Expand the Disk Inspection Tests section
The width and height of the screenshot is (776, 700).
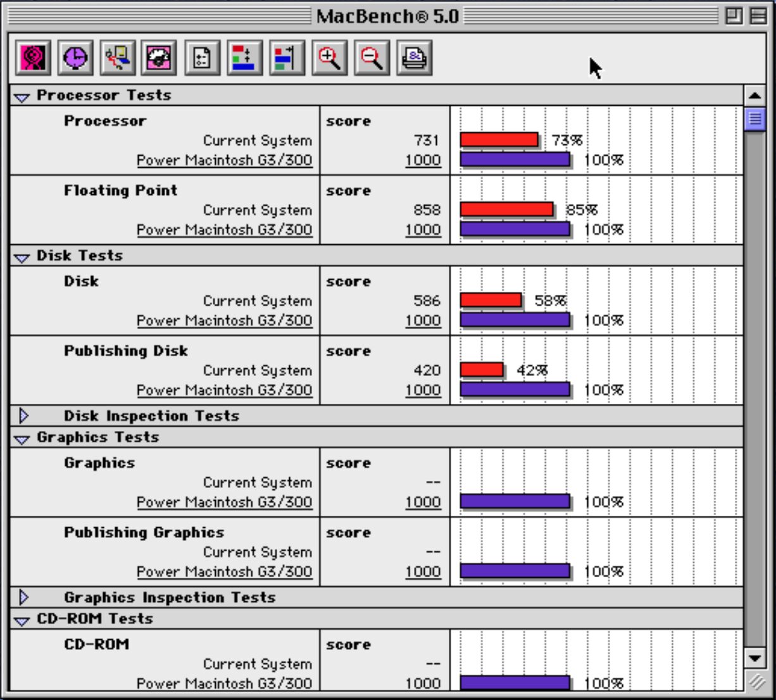click(x=24, y=416)
